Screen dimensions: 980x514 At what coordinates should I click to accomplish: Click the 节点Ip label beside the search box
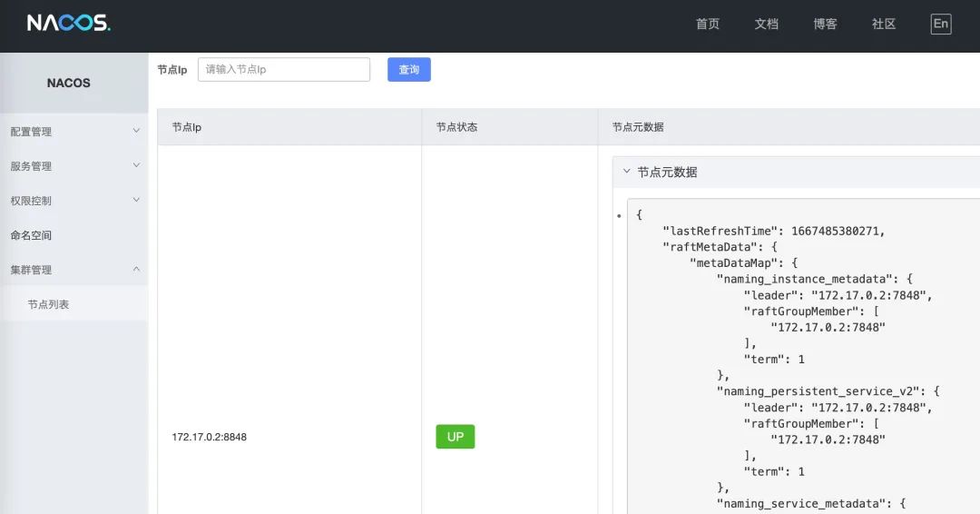(171, 69)
